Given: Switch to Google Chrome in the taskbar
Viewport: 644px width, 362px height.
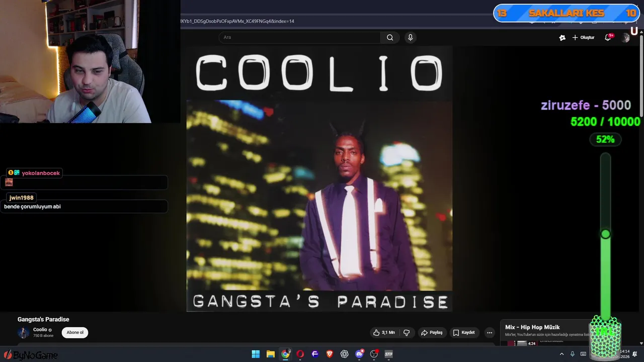Looking at the screenshot, I should click(x=285, y=354).
